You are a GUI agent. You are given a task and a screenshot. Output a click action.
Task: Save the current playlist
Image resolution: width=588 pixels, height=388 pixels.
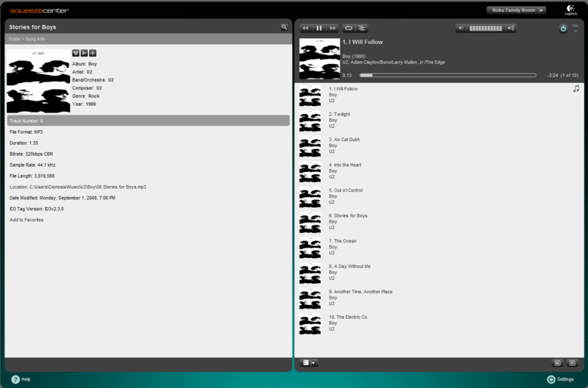tap(558, 363)
